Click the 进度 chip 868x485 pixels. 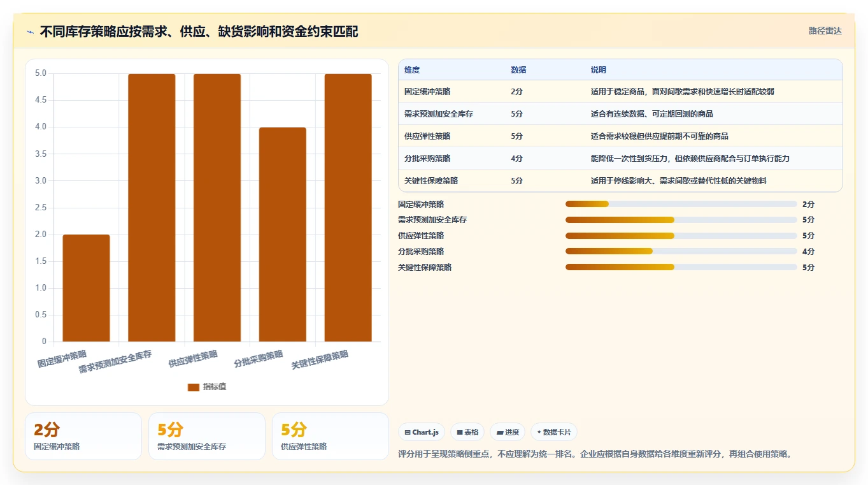click(x=508, y=432)
